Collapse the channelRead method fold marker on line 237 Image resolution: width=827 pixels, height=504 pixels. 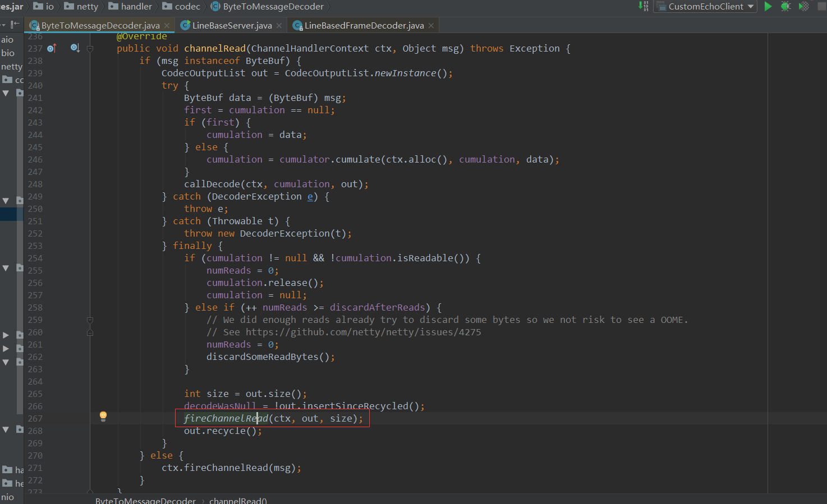(x=90, y=49)
